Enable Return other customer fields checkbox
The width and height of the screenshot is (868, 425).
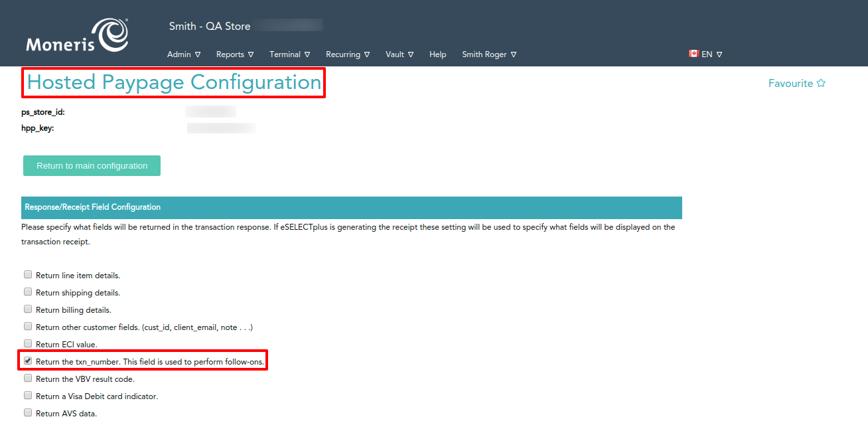[28, 326]
